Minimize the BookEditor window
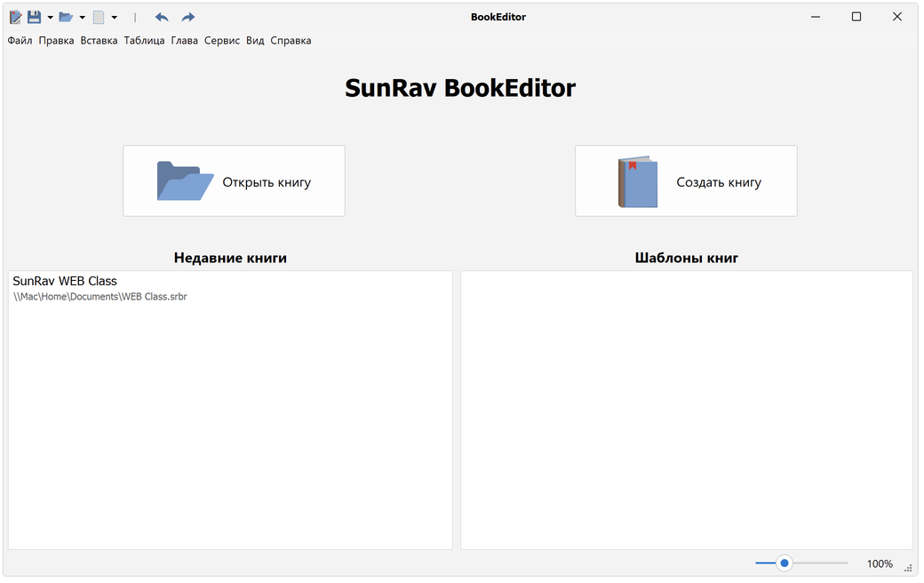Image resolution: width=924 pixels, height=583 pixels. [x=816, y=17]
